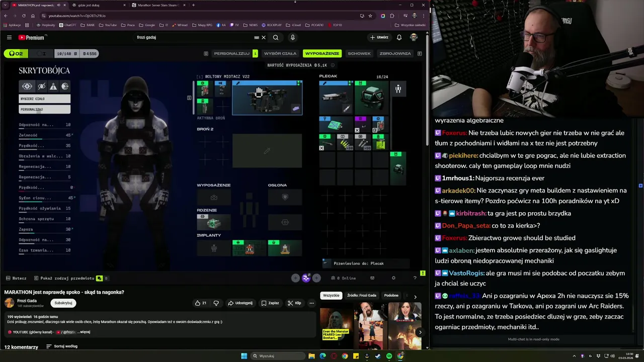Open the Windows Start menu
The image size is (644, 362).
[x=244, y=356]
